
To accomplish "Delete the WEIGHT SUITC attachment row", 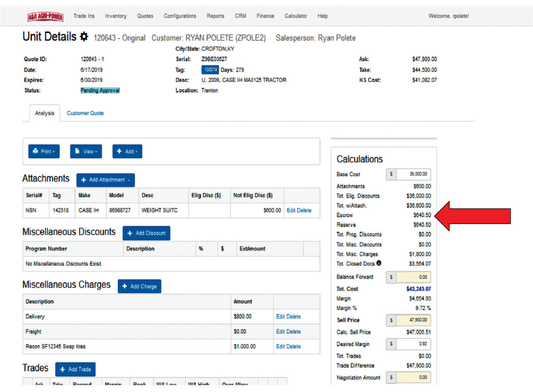I will coord(304,210).
